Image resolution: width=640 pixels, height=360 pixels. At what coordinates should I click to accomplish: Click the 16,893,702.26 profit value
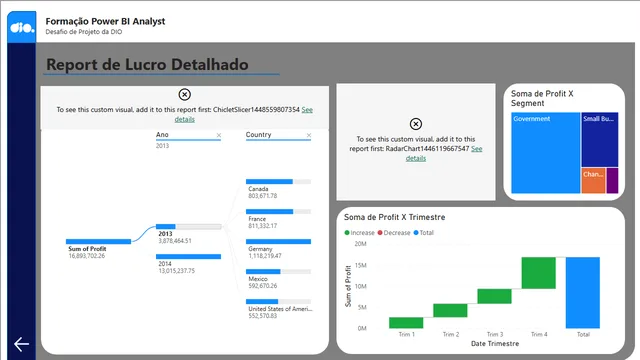coord(87,256)
